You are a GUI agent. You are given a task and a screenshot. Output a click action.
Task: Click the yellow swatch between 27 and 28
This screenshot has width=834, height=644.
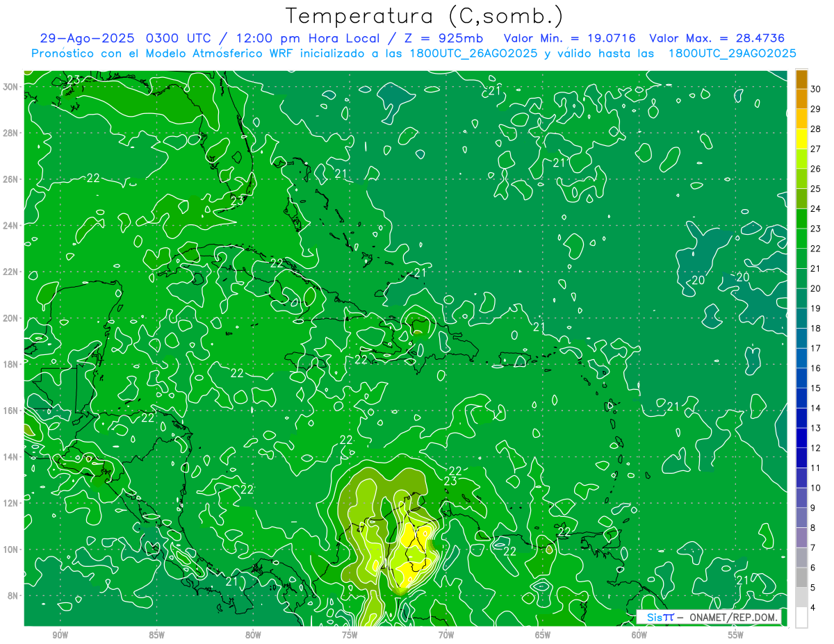coord(802,139)
